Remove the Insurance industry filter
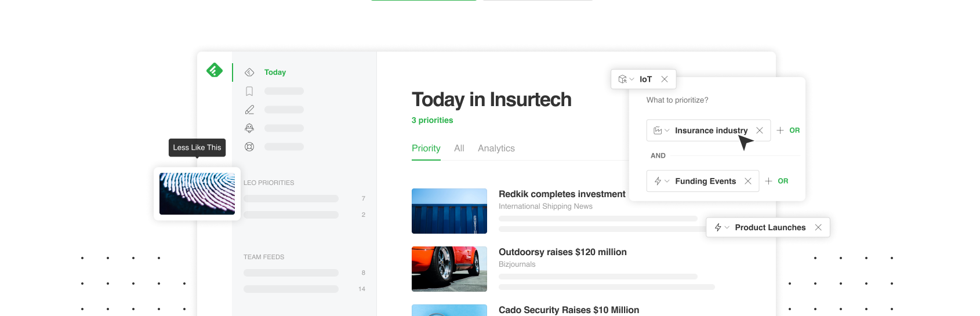The image size is (980, 316). 760,130
